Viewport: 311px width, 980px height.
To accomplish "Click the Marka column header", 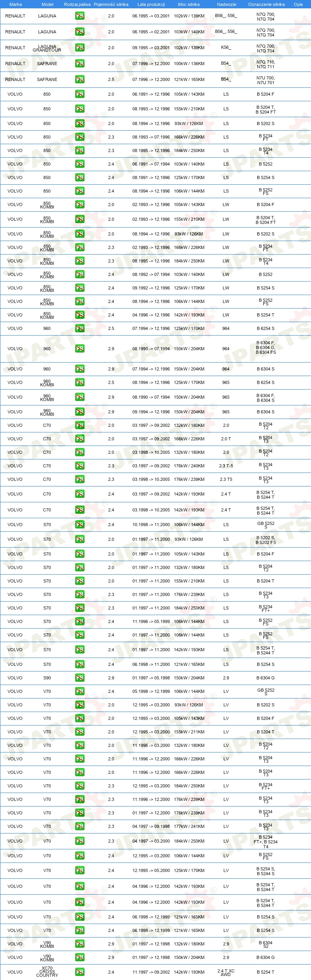I will (x=16, y=4).
